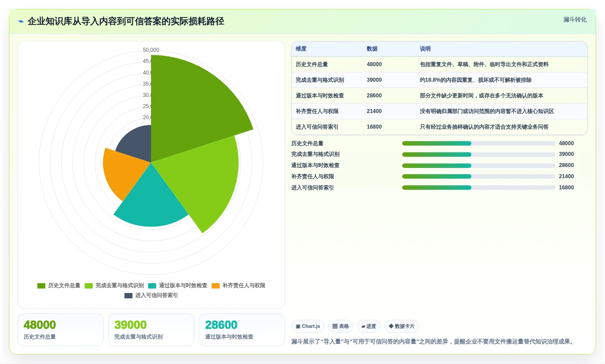Click the dashboard title text
This screenshot has height=364, width=605.
(126, 21)
